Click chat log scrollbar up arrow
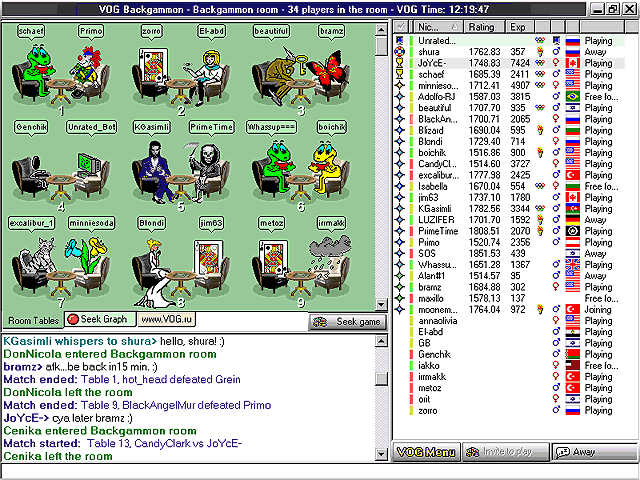 click(x=381, y=341)
